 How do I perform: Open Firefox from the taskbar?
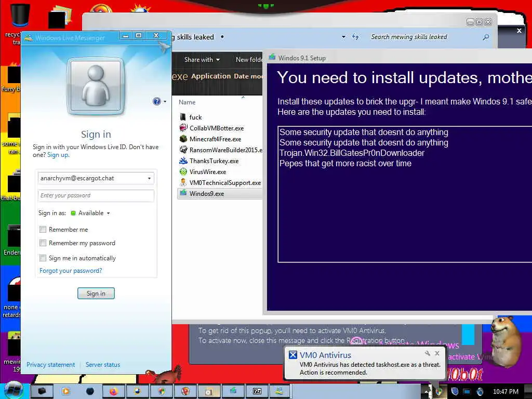pos(114,392)
